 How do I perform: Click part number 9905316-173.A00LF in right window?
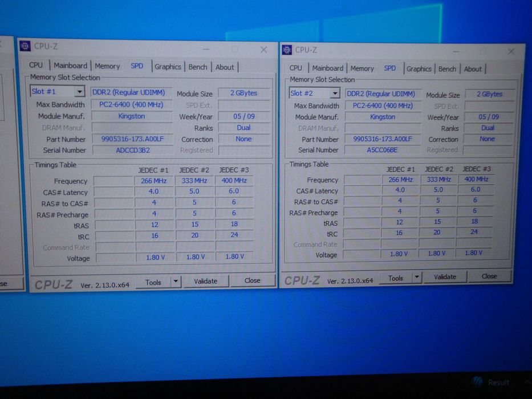point(383,139)
